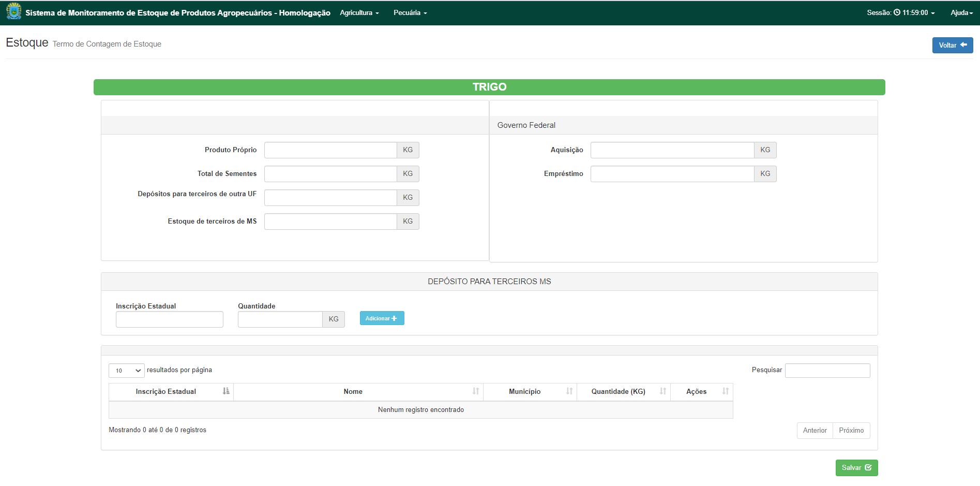Click the KG unit beside Aquisição
Screen dimensions: 980x486
[765, 150]
